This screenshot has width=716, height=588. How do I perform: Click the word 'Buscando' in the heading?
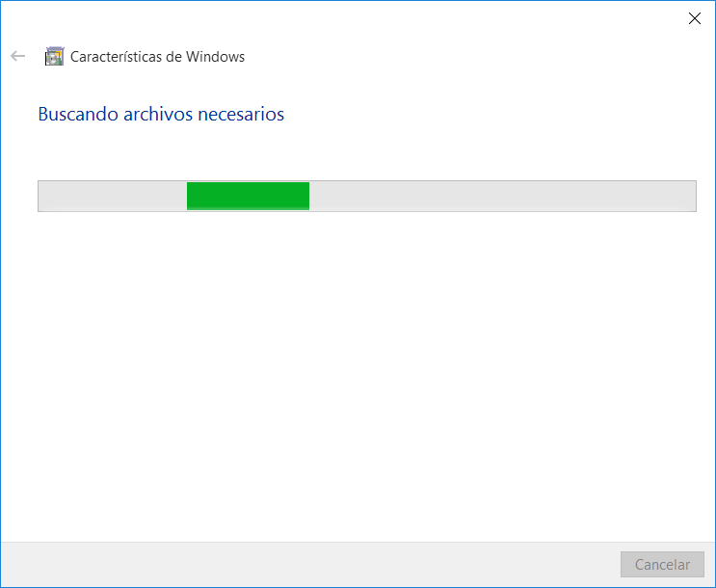tap(78, 114)
